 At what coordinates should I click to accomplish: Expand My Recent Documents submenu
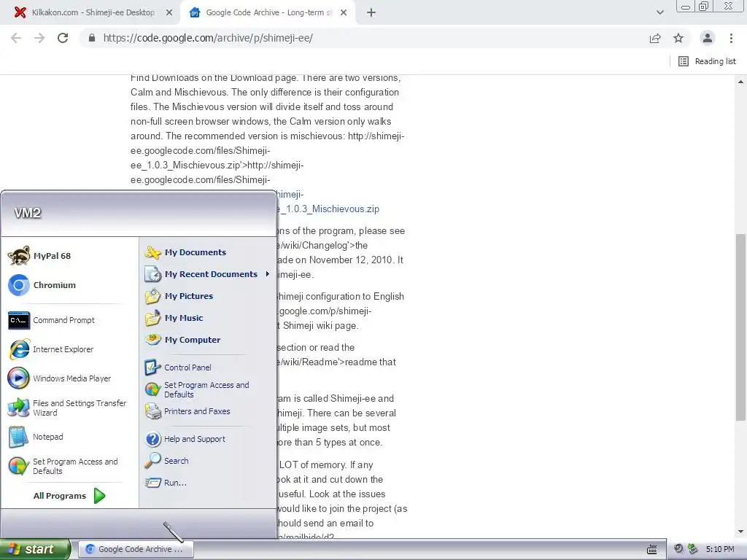pos(208,274)
